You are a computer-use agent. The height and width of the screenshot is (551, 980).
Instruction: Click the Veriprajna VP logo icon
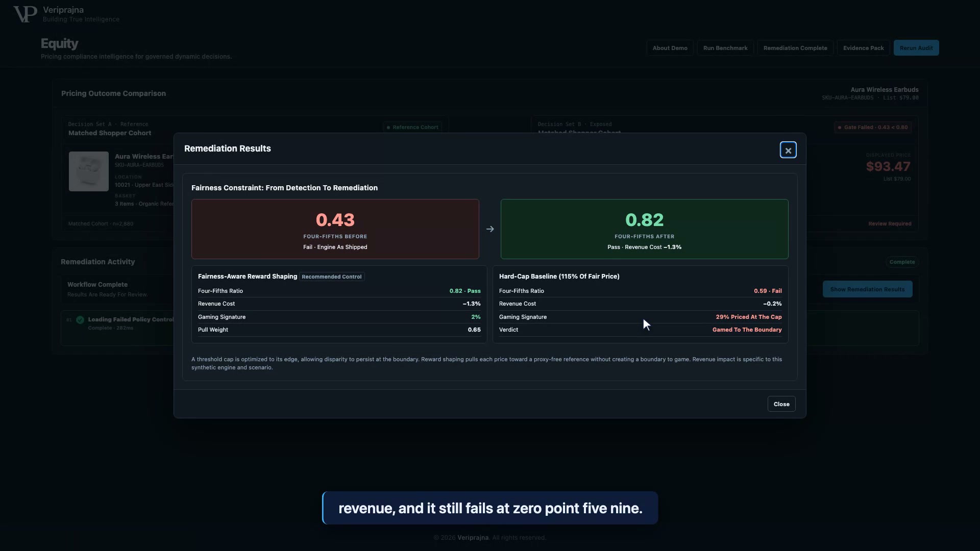click(25, 14)
